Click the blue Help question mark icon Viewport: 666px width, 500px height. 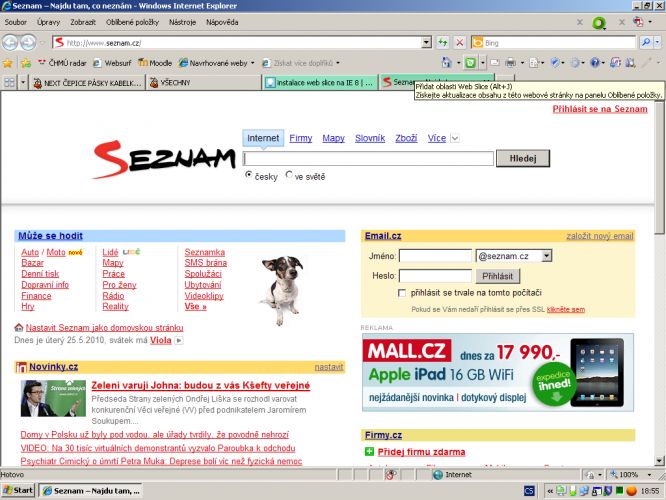595,63
